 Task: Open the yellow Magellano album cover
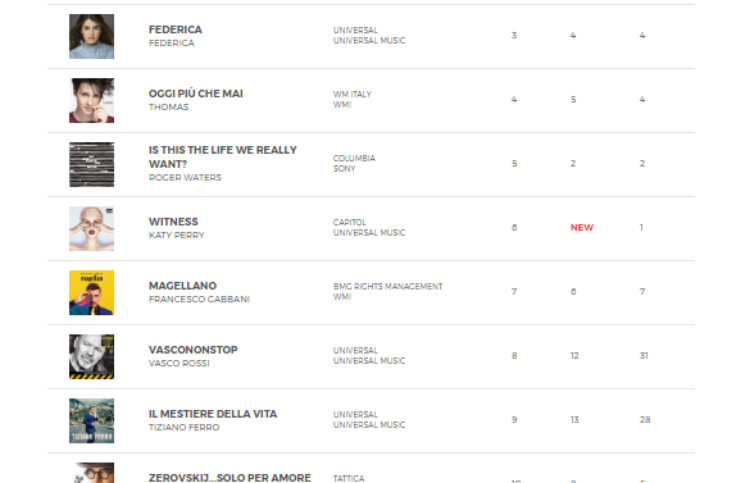91,293
